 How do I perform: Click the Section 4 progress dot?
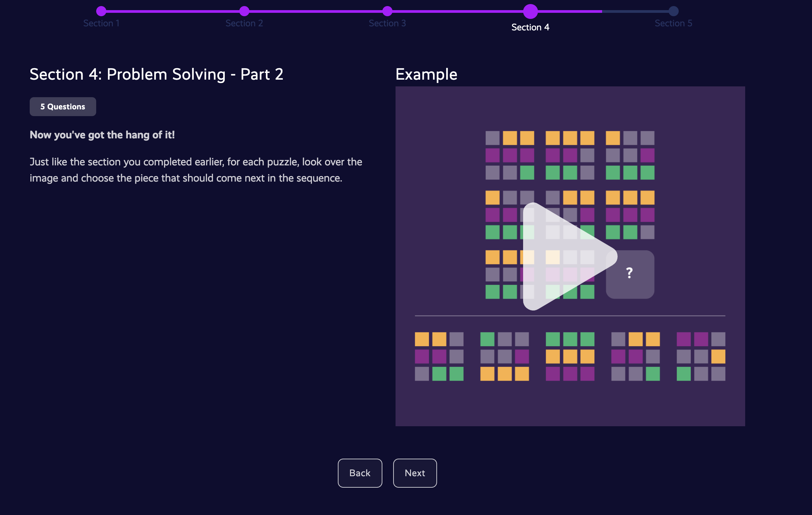(x=530, y=11)
